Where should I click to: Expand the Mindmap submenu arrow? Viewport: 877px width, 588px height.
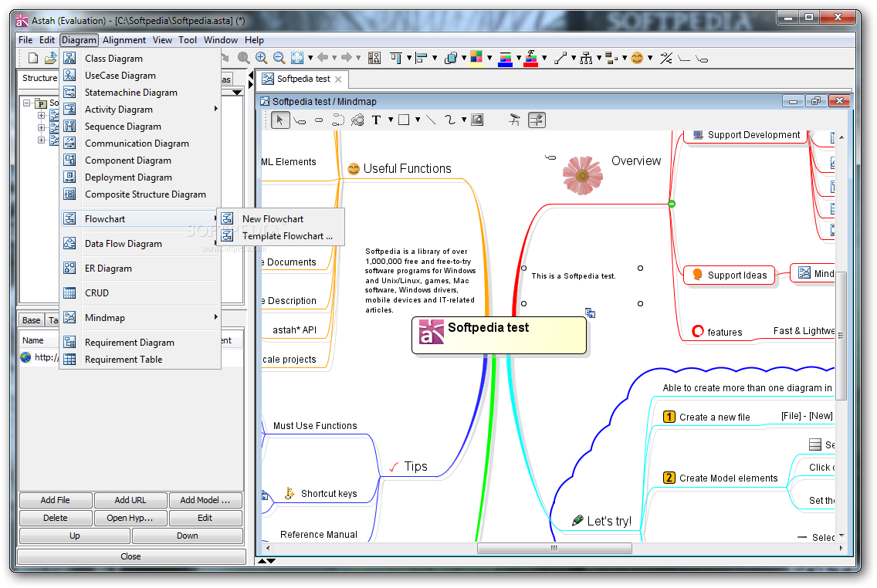[x=216, y=317]
